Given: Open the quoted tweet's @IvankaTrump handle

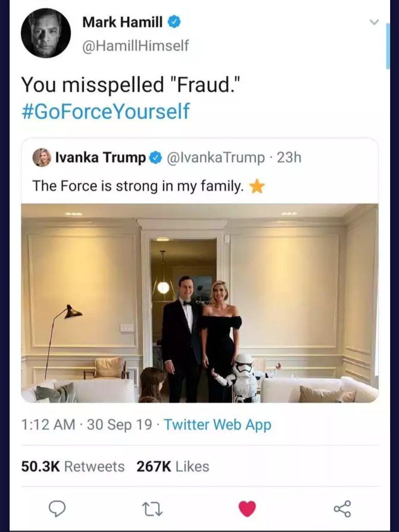Looking at the screenshot, I should click(215, 157).
